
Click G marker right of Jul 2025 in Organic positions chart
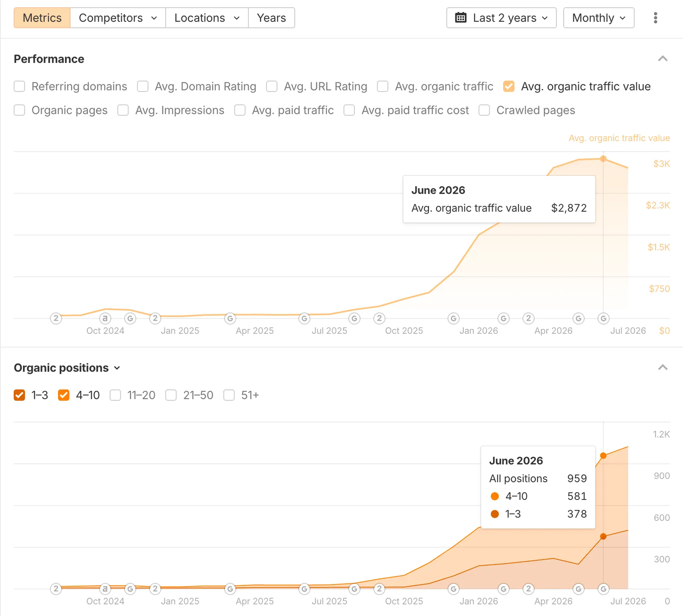click(354, 589)
